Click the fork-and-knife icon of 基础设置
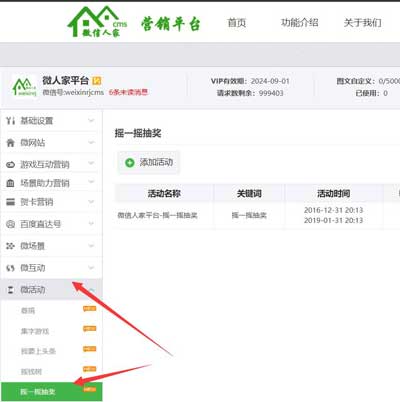The width and height of the screenshot is (400, 402). point(10,121)
